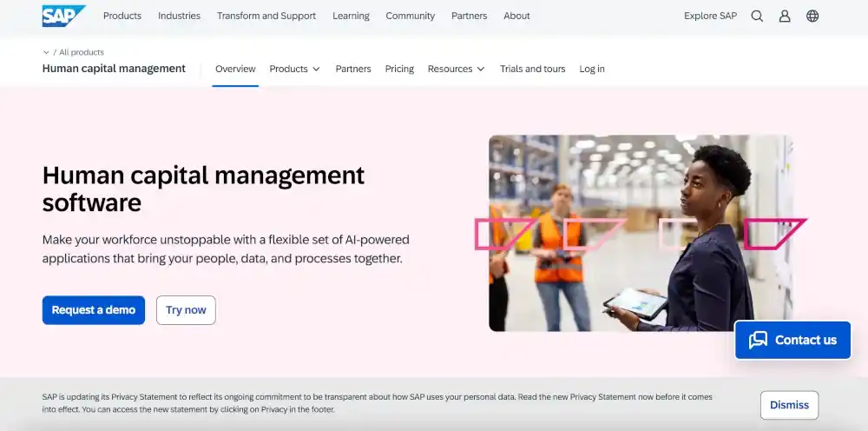Click the SAP logo
The height and width of the screenshot is (431, 868).
click(x=63, y=16)
